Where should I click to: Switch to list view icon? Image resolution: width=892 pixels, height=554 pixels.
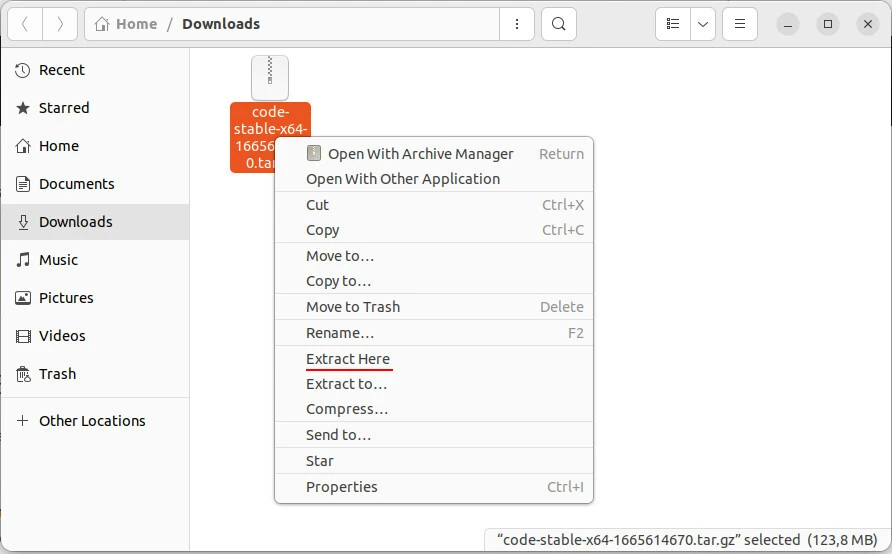pos(673,24)
